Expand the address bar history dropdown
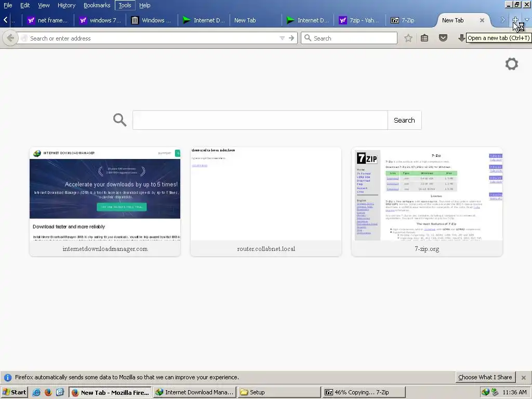The width and height of the screenshot is (532, 399). click(x=282, y=38)
